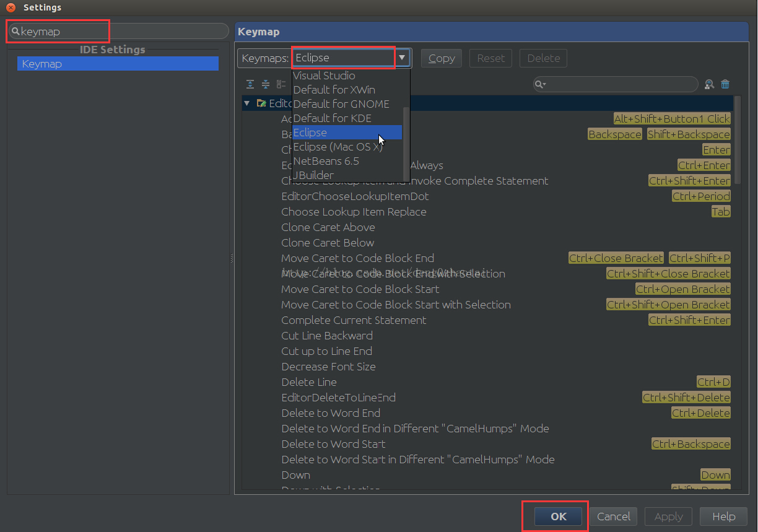Collapse the Editor Actions tree node

pyautogui.click(x=247, y=103)
